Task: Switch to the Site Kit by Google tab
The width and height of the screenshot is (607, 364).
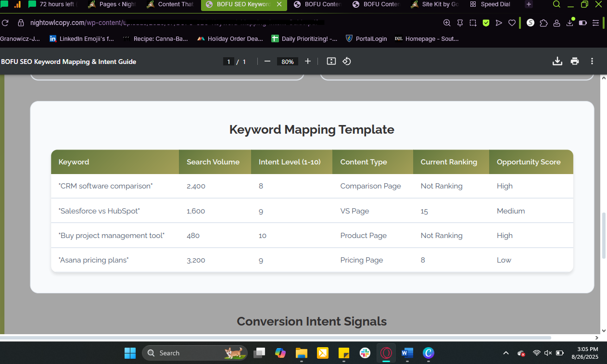Action: (x=435, y=5)
